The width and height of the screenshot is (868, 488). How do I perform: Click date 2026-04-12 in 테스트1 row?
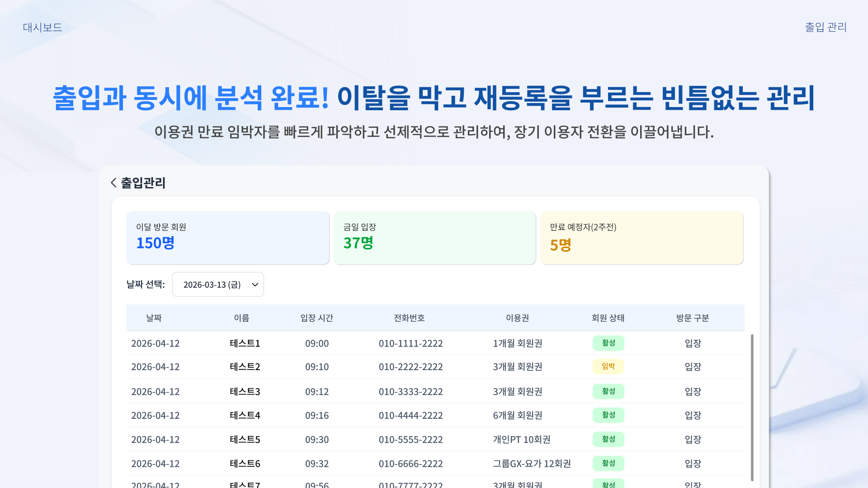click(x=156, y=343)
